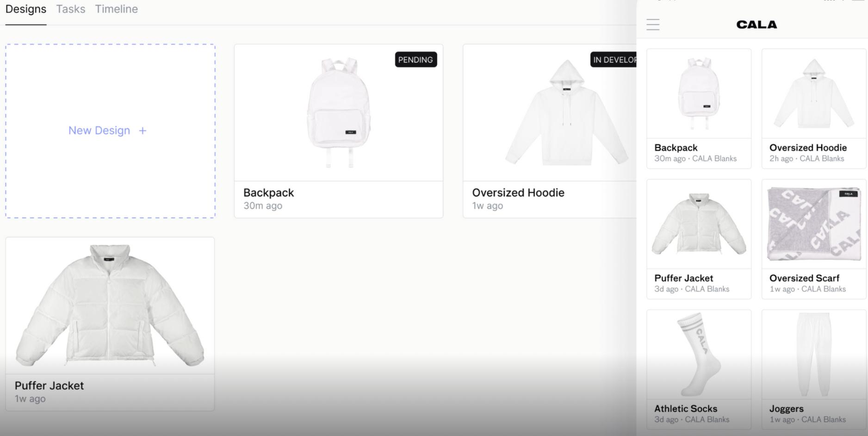Open the Athletic Socks thumbnail
Screen dimensions: 868x436
699,355
